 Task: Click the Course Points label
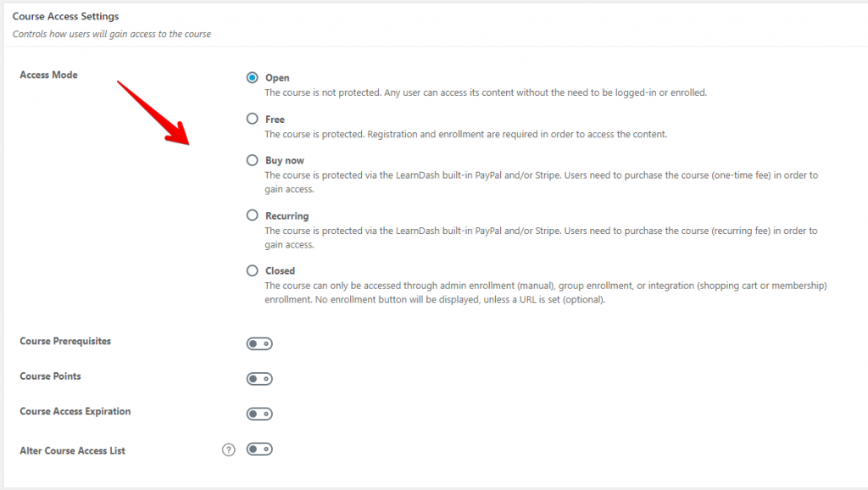pyautogui.click(x=50, y=376)
